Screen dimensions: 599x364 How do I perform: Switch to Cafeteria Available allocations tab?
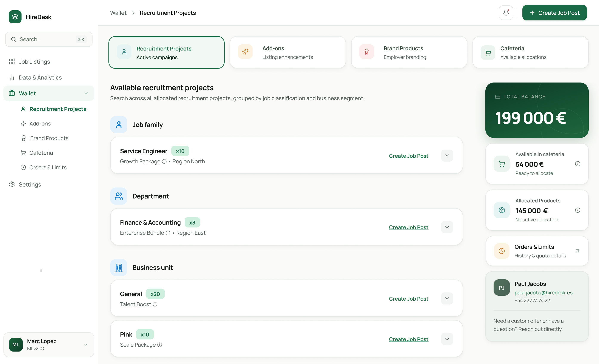pos(530,52)
